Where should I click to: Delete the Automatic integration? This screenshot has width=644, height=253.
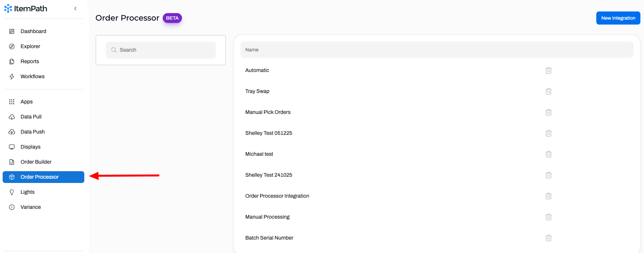coord(549,70)
